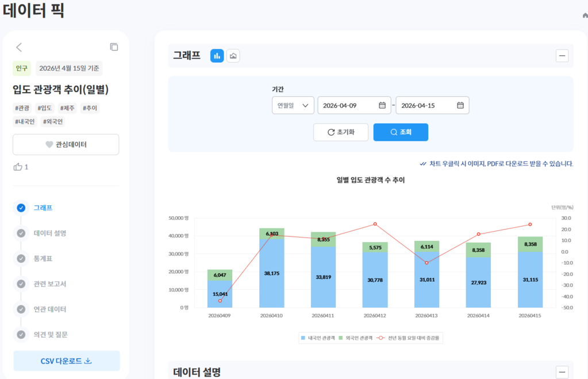The height and width of the screenshot is (379, 588).
Task: Collapse the 데이터 설명 section
Action: (x=562, y=372)
